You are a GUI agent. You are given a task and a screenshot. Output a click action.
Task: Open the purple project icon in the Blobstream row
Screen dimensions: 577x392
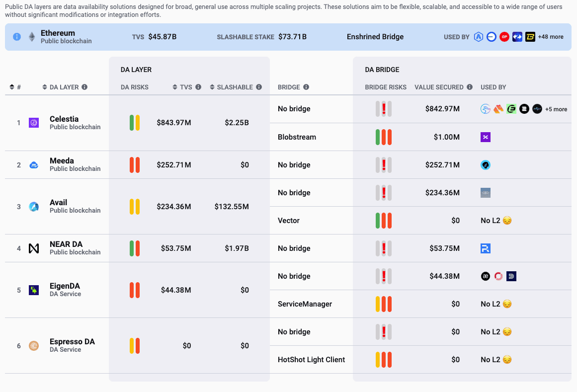(x=486, y=137)
